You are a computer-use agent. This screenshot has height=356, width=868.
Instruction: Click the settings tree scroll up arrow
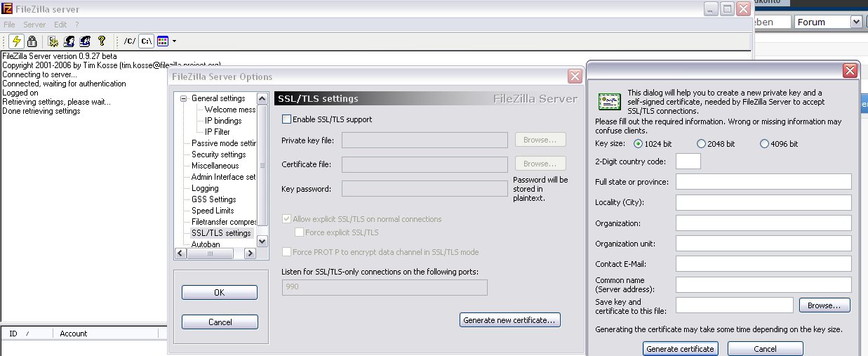[x=262, y=98]
